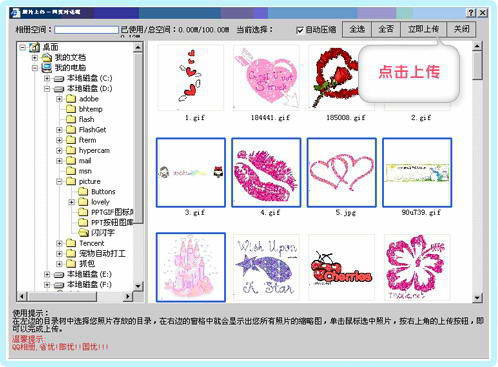Toggle the 自动压缩 checkbox
The height and width of the screenshot is (367, 498).
pyautogui.click(x=300, y=30)
